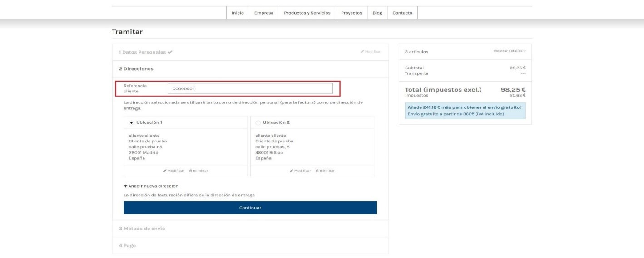Screen dimensions: 644x258
Task: Click Modificar under Ubicación 2 address
Action: 301,170
